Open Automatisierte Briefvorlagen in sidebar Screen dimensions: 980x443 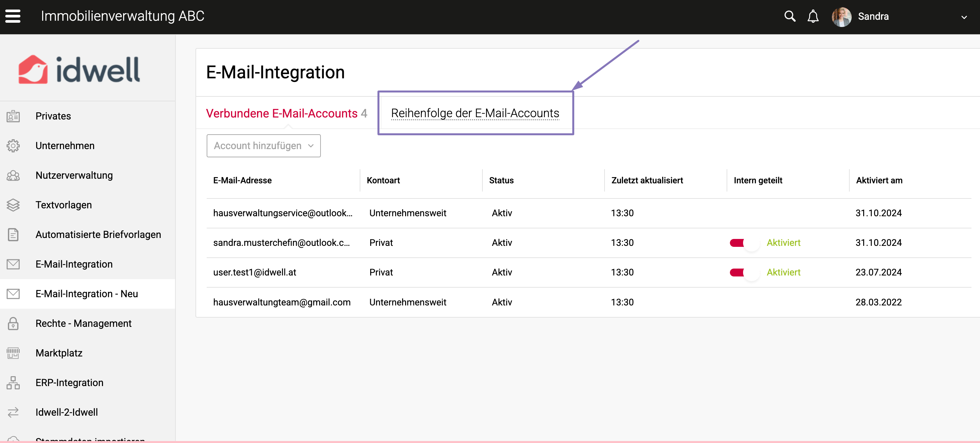coord(98,234)
